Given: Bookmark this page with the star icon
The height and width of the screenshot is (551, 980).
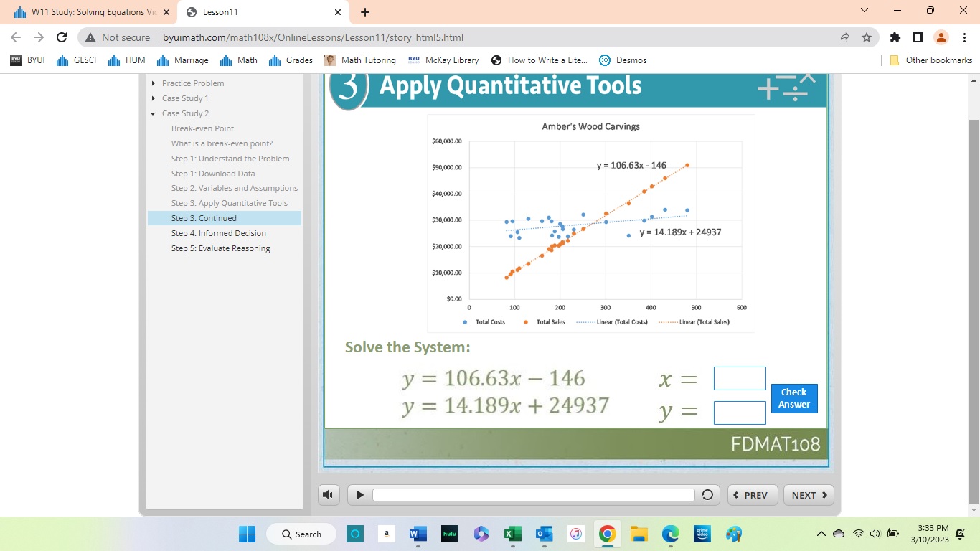Looking at the screenshot, I should [x=867, y=37].
